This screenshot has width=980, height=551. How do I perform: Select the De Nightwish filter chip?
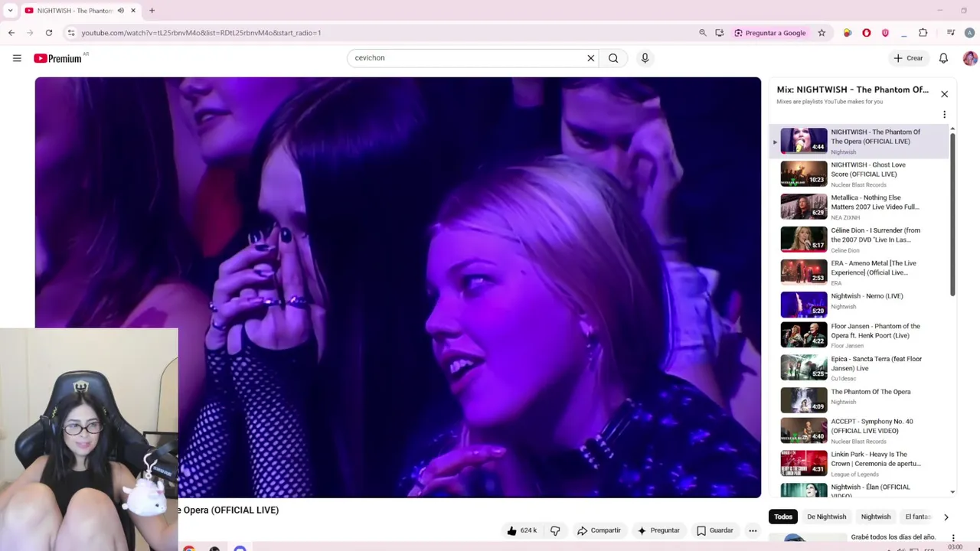(826, 517)
